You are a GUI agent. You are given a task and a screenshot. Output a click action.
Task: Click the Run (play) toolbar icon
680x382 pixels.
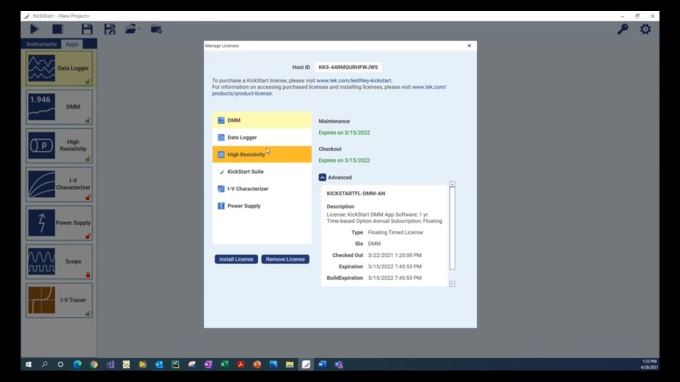click(34, 29)
